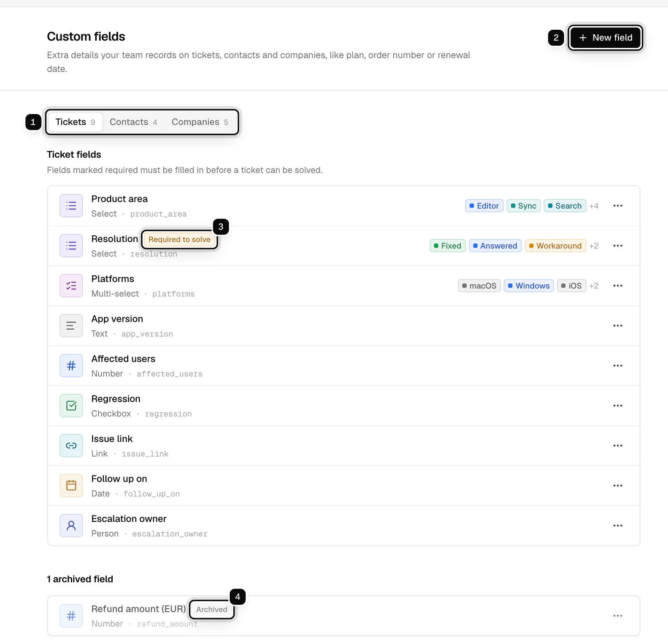Image resolution: width=668 pixels, height=644 pixels.
Task: Click the Sync option chip
Action: [x=523, y=206]
